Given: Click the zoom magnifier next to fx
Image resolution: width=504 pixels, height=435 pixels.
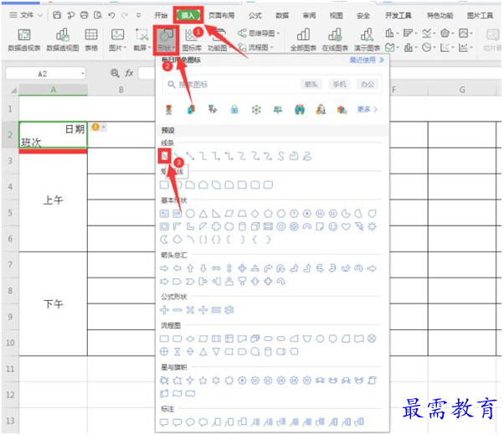Looking at the screenshot, I should point(115,74).
